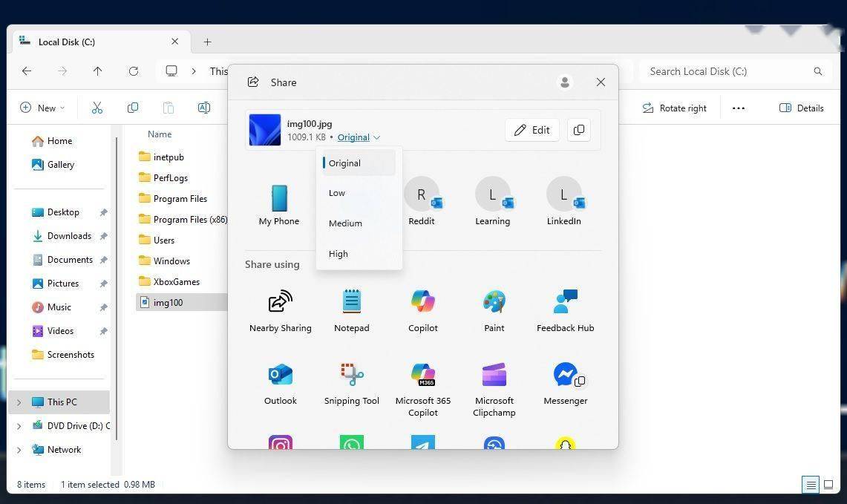
Task: Share image with Notepad
Action: [x=352, y=311]
